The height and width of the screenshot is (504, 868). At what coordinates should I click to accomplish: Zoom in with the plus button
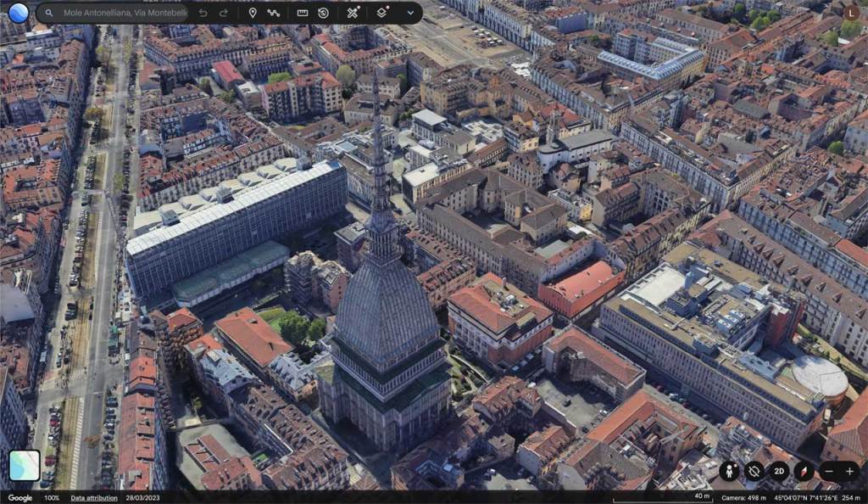pos(850,471)
